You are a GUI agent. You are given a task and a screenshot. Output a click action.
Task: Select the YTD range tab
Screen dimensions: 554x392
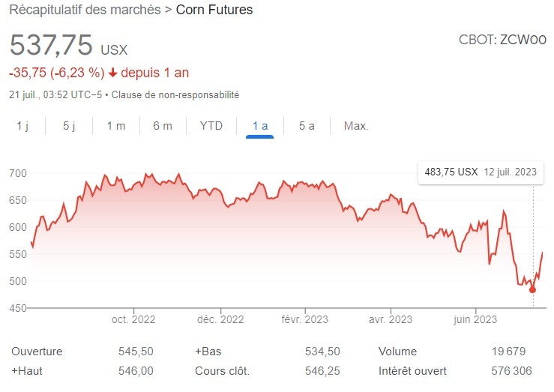click(x=211, y=126)
